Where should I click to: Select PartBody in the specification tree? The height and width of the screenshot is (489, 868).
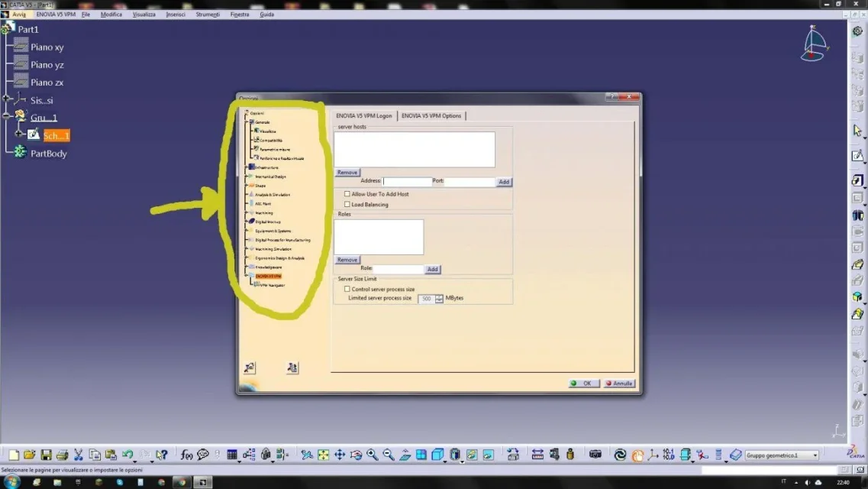tap(49, 154)
